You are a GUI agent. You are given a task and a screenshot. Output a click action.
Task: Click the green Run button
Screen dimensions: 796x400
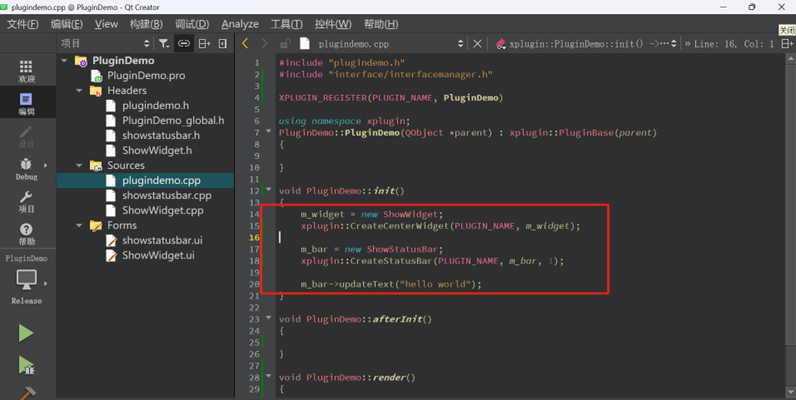click(26, 333)
